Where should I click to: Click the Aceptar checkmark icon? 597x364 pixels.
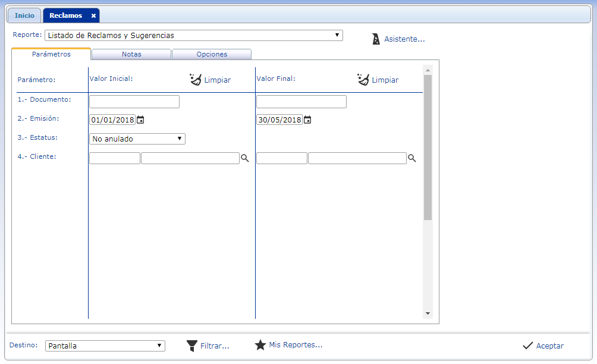(x=527, y=346)
